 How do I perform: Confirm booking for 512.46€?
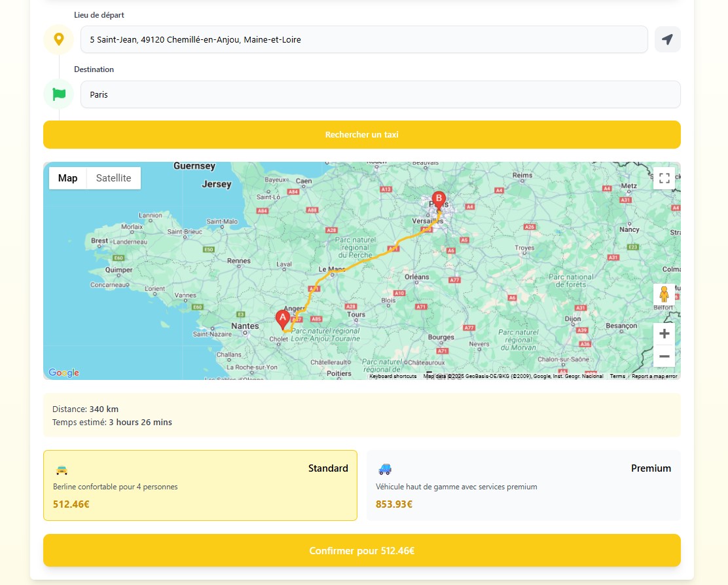pyautogui.click(x=362, y=551)
